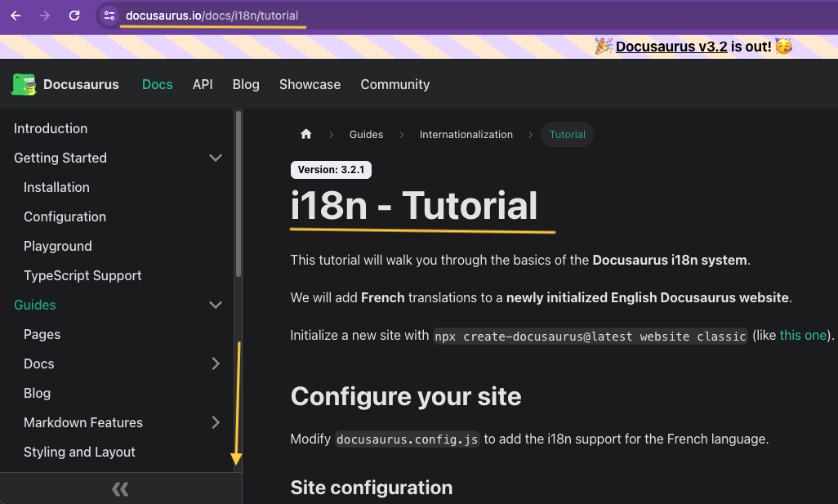
Task: Open the API navbar item
Action: click(203, 84)
